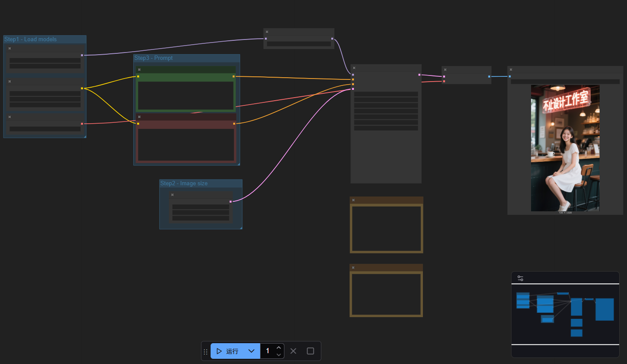
Task: Open the dropdown arrow beside 运行
Action: (x=251, y=351)
